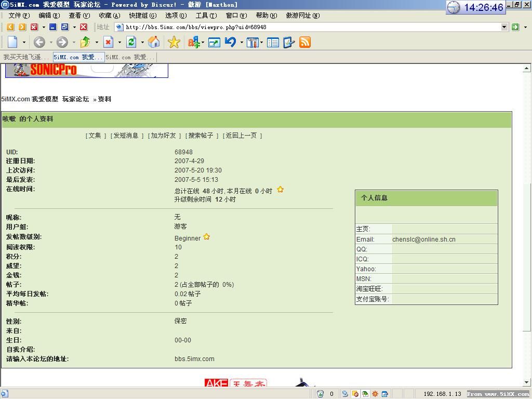Expand the dropdown next to New page

[24, 43]
